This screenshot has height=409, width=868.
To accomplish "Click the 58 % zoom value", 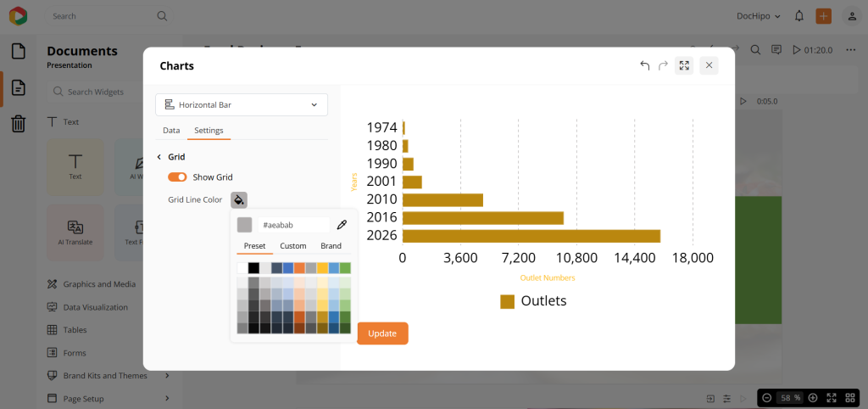I will pyautogui.click(x=790, y=397).
